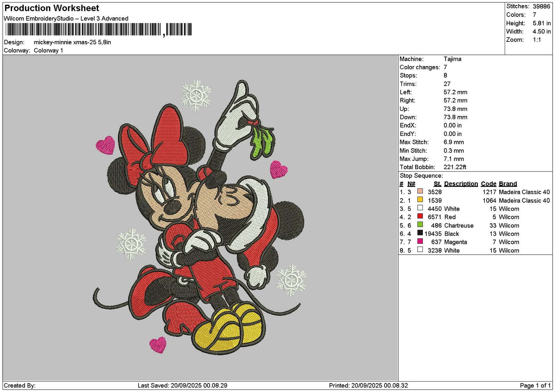Click the 'Description' column header
555x392 pixels.
[461, 184]
